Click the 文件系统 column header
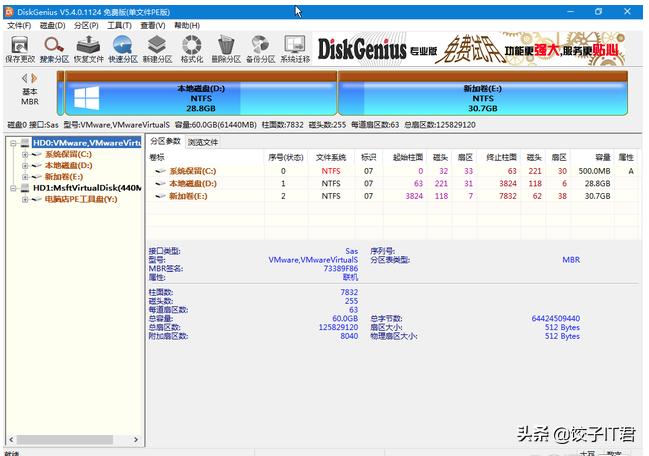 coord(331,157)
